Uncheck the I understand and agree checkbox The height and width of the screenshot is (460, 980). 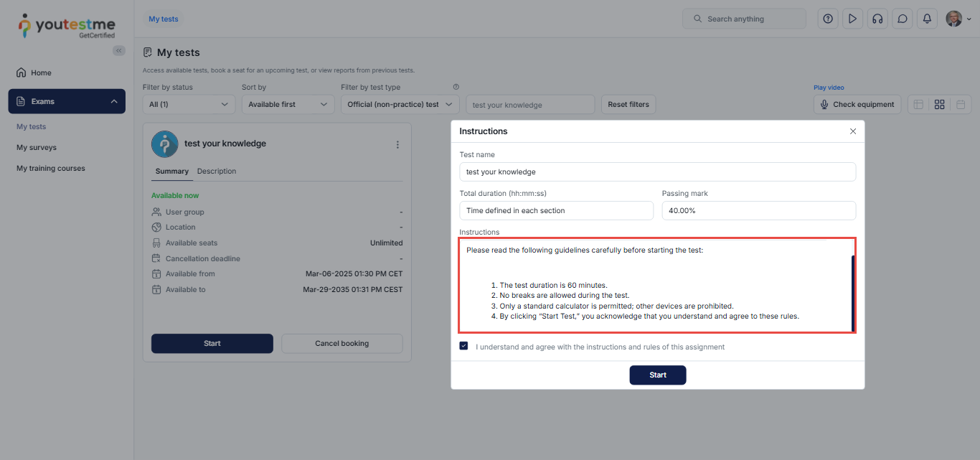pyautogui.click(x=464, y=346)
